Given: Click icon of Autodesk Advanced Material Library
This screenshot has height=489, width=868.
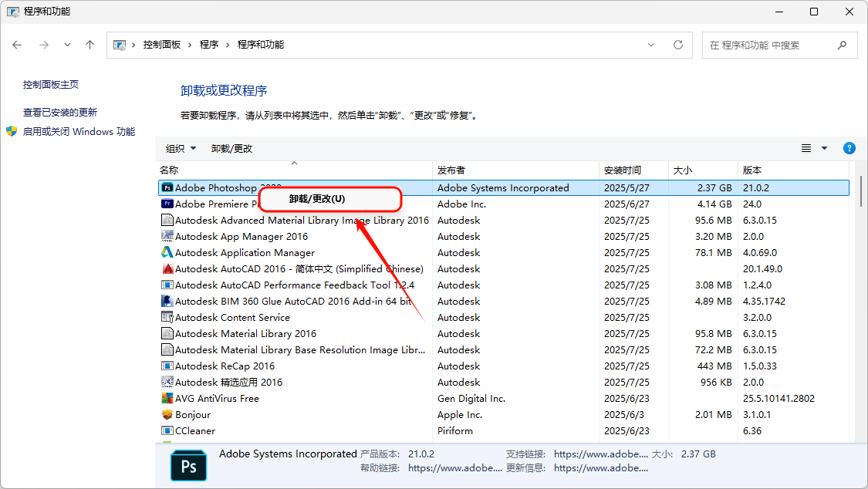Looking at the screenshot, I should 167,220.
